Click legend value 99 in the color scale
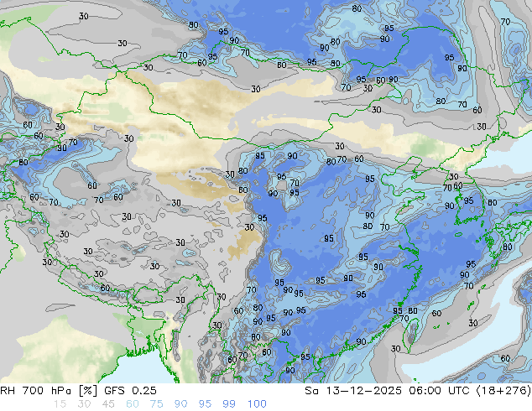532x411 pixels. click(229, 404)
